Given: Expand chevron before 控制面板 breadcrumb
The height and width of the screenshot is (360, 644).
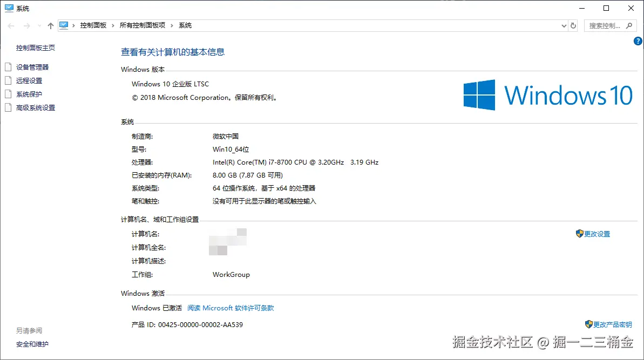Looking at the screenshot, I should [73, 25].
